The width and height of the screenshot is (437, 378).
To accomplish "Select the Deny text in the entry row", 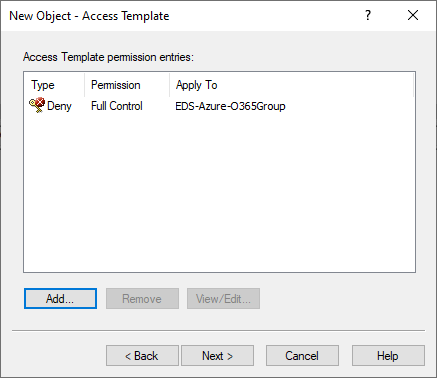I will pyautogui.click(x=59, y=106).
